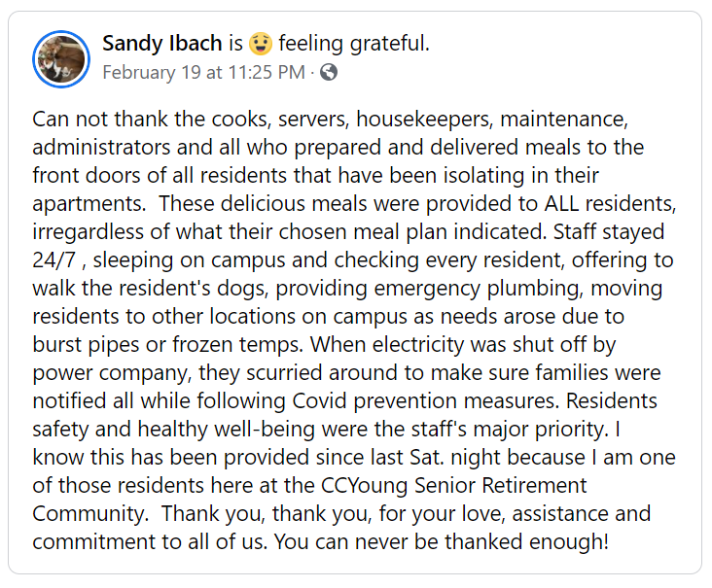Click the word 'Covid' in the post
This screenshot has height=588, width=712.
(x=319, y=400)
